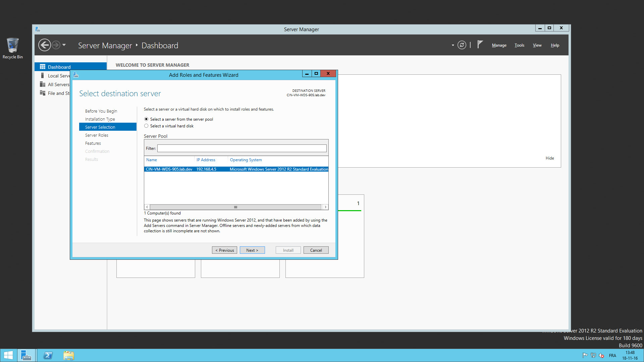Screen dimensions: 644x362
Task: Go to Server Roles step
Action: click(x=97, y=135)
